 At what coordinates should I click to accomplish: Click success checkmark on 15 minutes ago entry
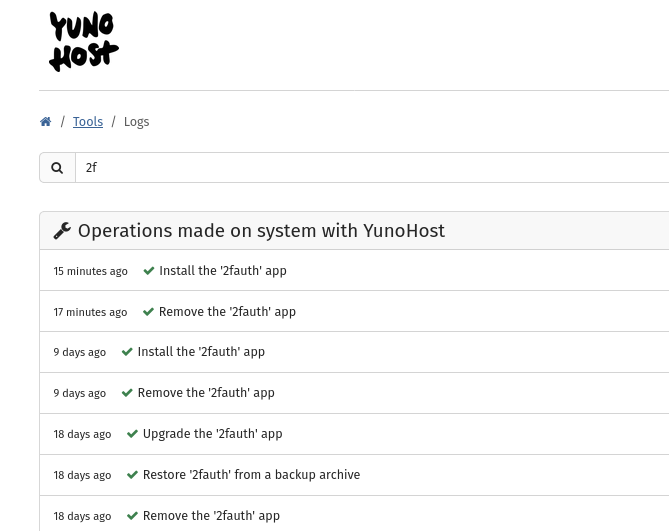point(148,271)
